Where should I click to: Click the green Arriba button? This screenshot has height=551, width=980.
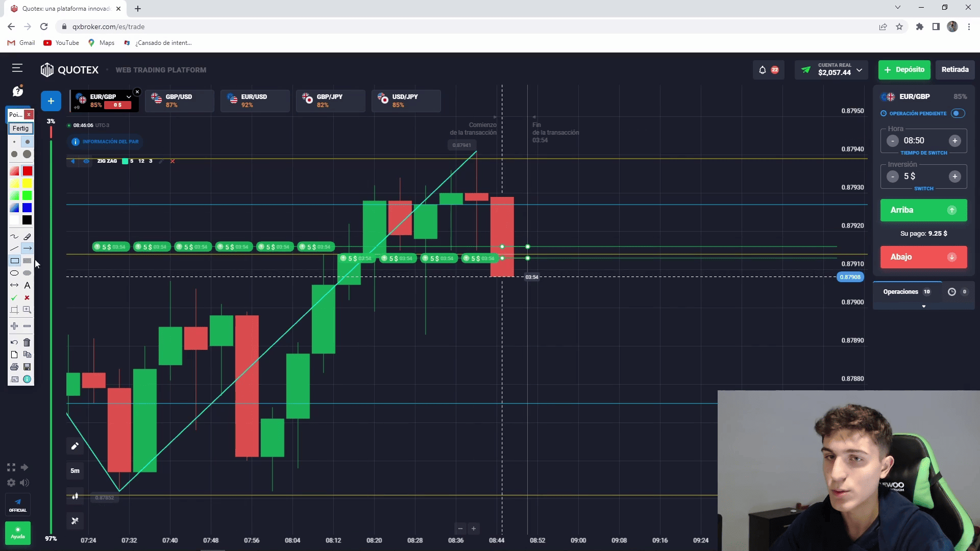coord(923,210)
